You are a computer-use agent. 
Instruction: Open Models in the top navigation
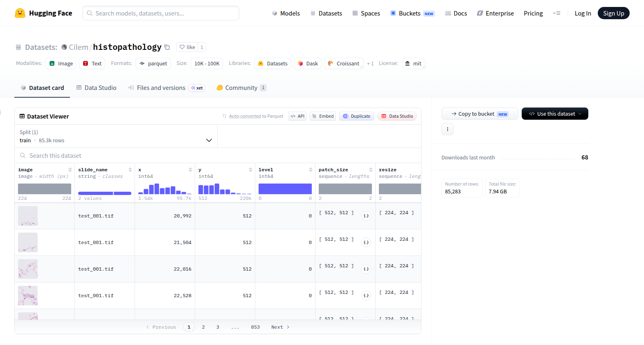click(286, 13)
